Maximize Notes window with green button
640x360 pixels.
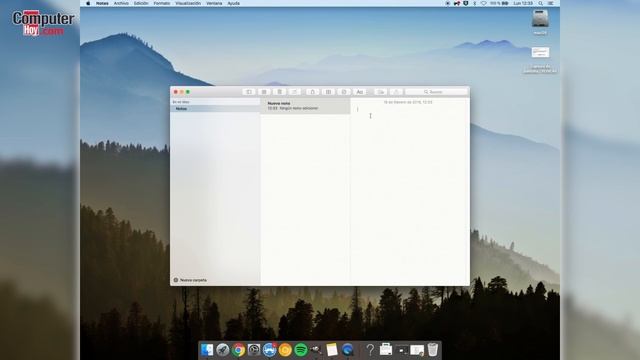(188, 92)
